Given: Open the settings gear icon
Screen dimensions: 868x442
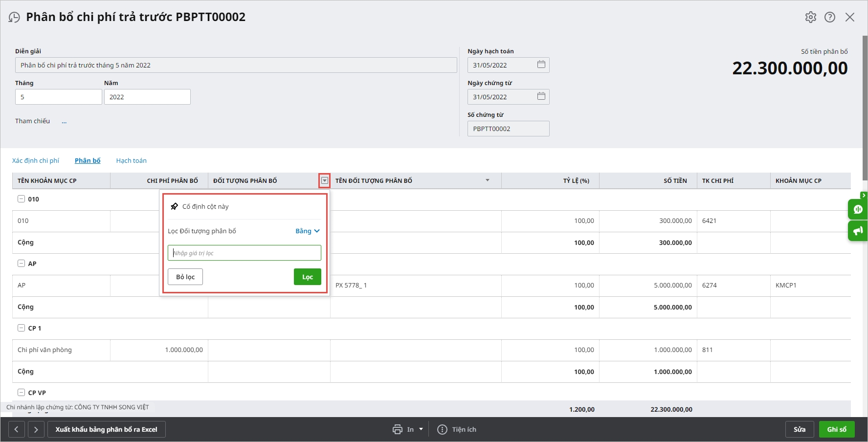Looking at the screenshot, I should [x=810, y=17].
